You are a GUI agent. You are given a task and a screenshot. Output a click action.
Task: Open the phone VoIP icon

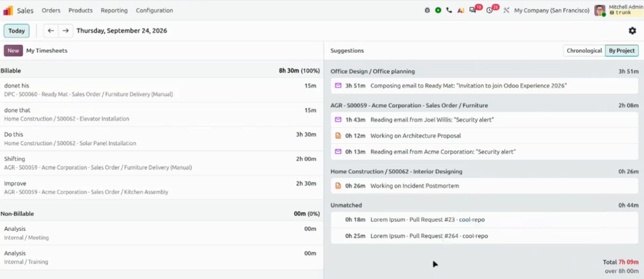click(449, 10)
